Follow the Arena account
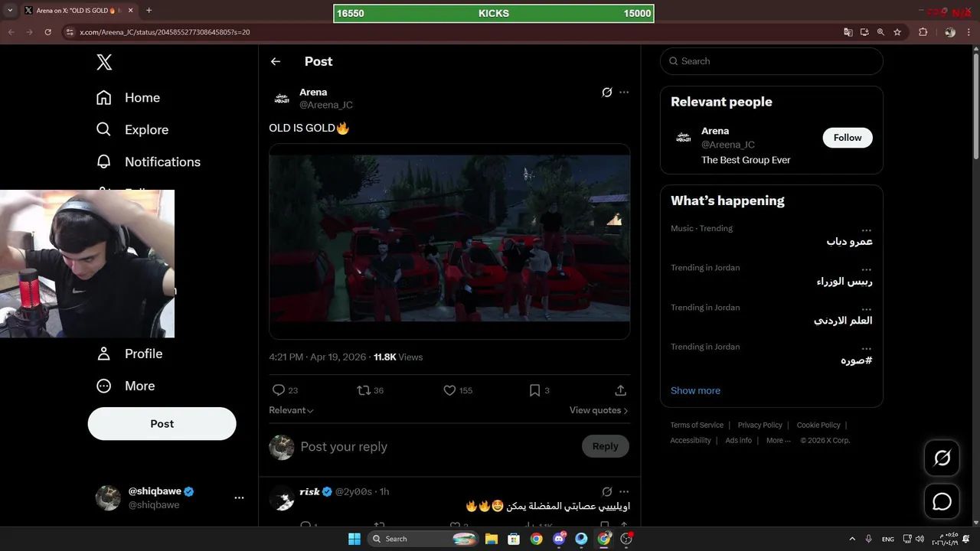This screenshot has height=551, width=980. coord(848,138)
